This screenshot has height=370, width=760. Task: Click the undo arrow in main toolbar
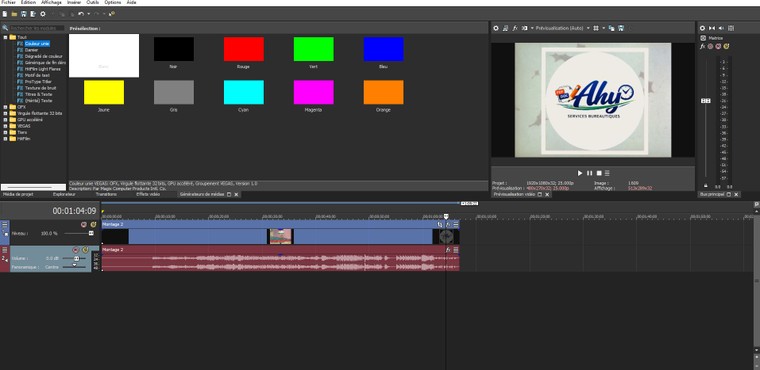tap(81, 14)
